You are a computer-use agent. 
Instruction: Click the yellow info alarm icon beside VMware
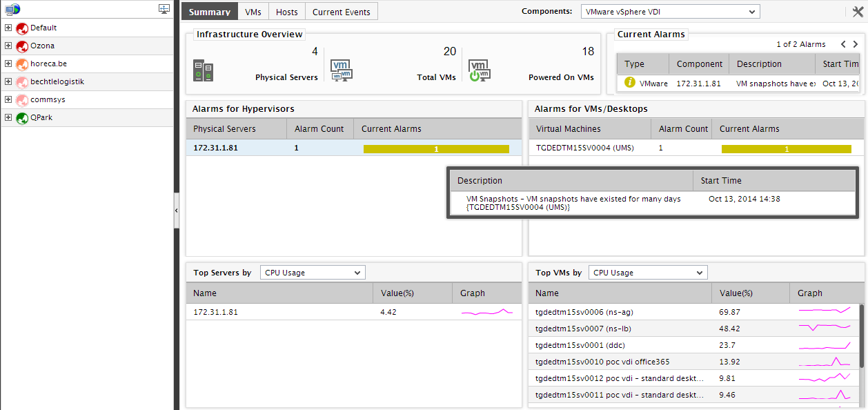tap(629, 83)
